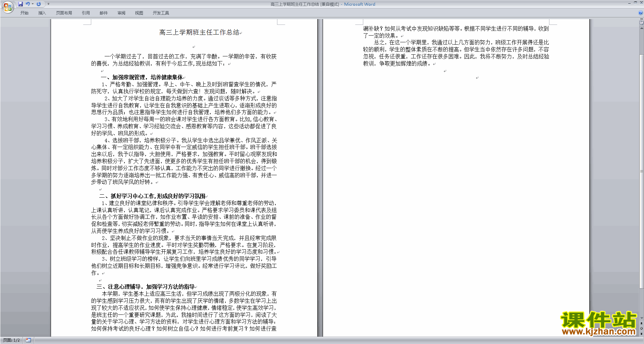
Task: Open the 插入 ribbon tab
Action: 42,13
